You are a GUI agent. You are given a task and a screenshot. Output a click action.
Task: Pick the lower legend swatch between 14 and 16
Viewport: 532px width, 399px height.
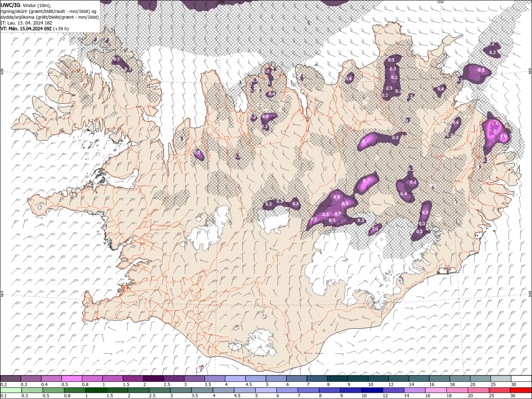click(x=414, y=390)
